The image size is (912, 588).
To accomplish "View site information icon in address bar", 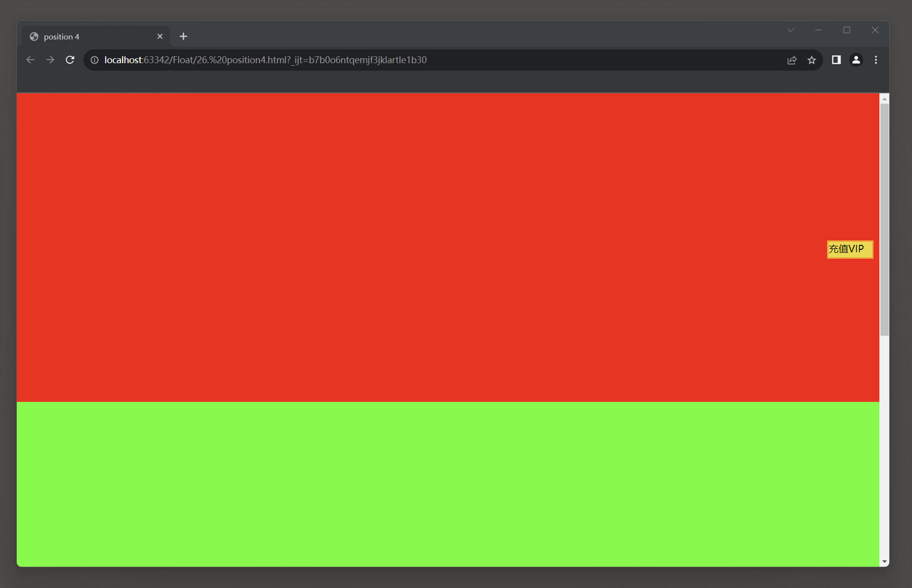I will (94, 60).
